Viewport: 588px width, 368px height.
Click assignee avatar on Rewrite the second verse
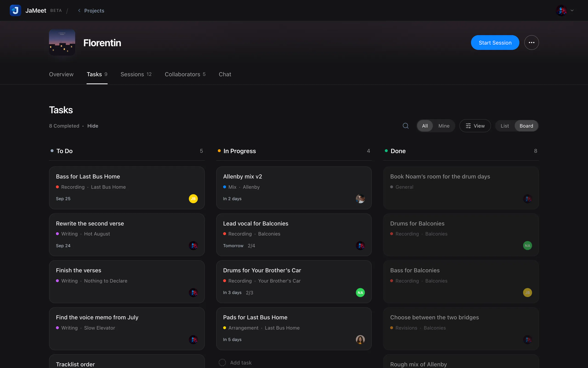point(193,246)
